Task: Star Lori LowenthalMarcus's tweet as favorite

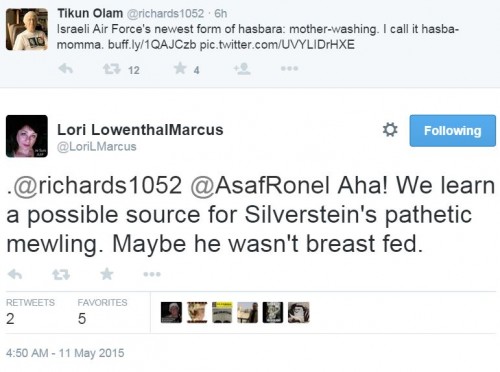Action: pyautogui.click(x=107, y=274)
